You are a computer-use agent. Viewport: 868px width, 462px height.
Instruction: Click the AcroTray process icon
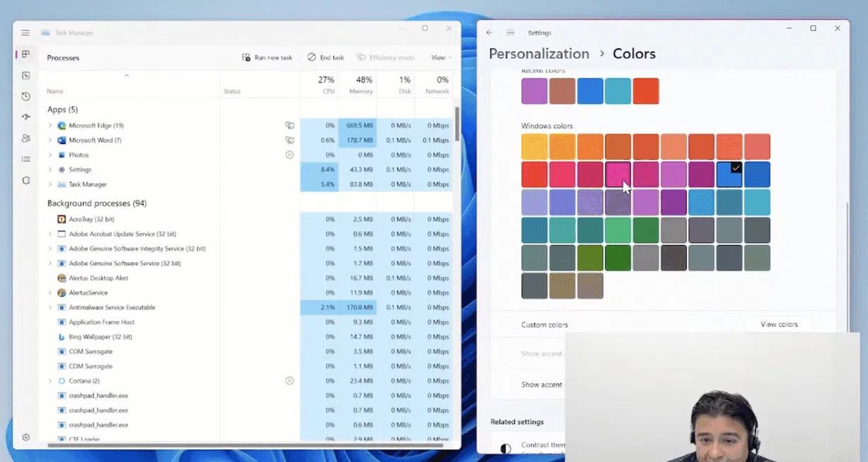point(61,219)
